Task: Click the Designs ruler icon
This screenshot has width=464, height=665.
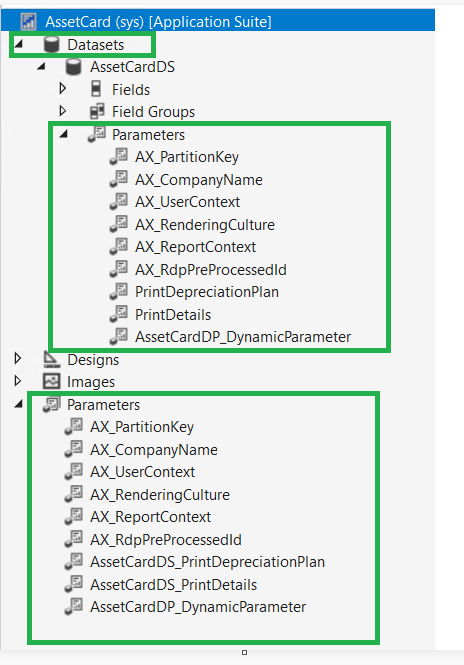Action: [51, 359]
